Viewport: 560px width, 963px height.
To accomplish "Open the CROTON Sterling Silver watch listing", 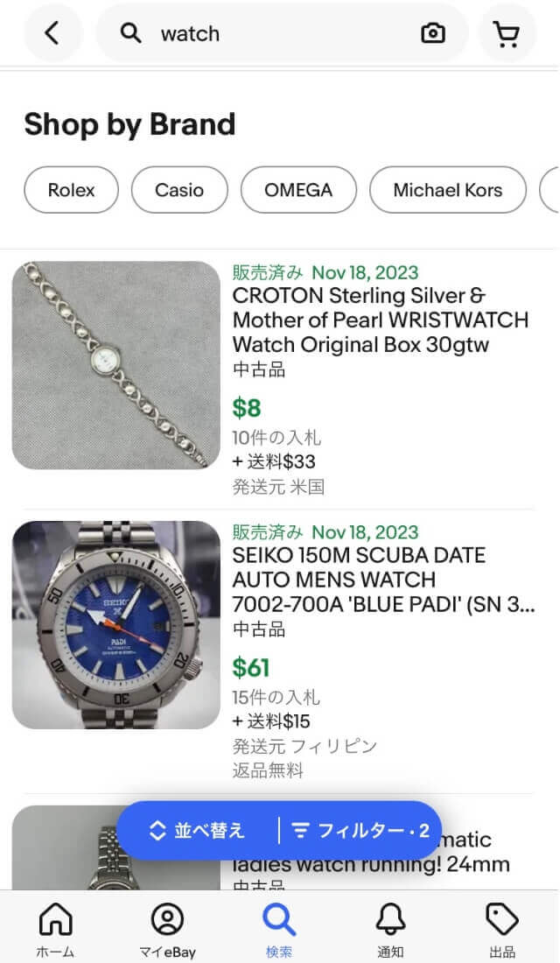I will 381,320.
